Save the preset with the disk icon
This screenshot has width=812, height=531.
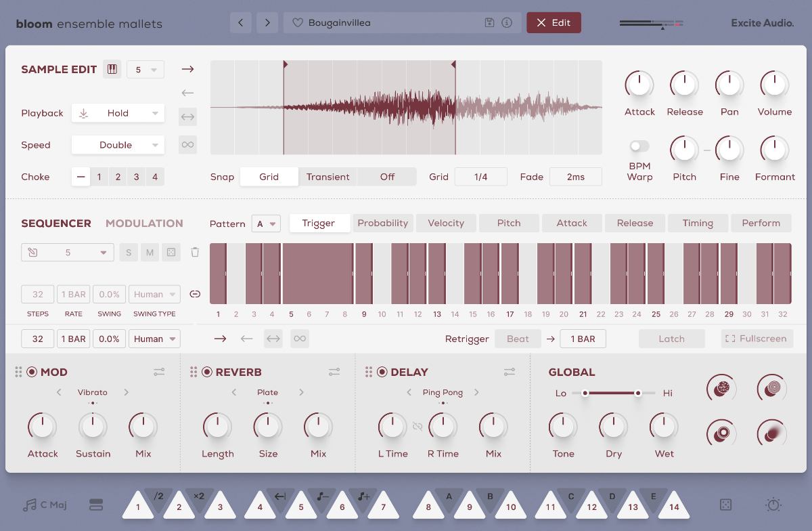pyautogui.click(x=489, y=22)
